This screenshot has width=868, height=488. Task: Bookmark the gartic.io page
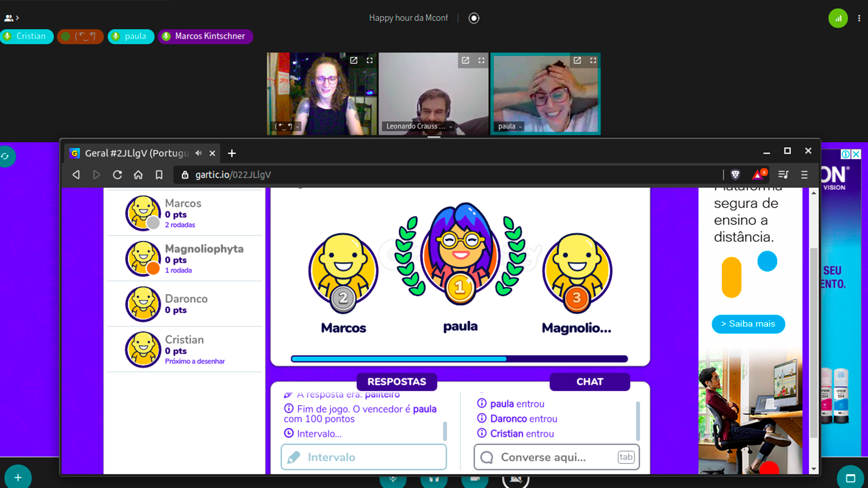pos(159,175)
